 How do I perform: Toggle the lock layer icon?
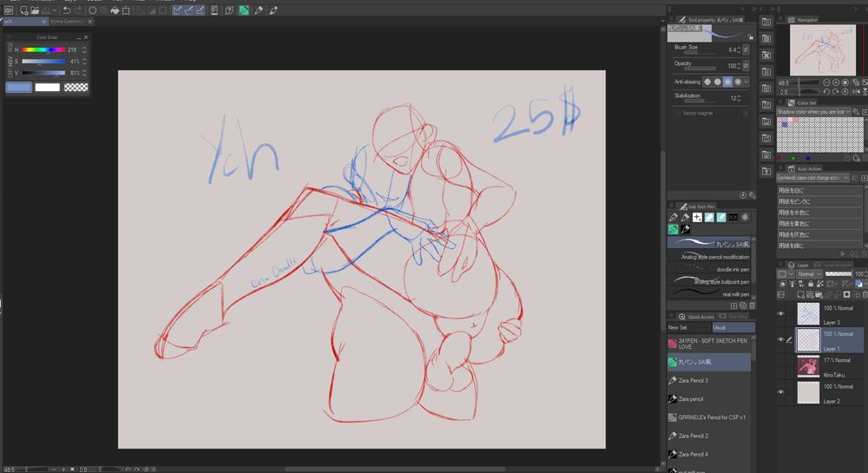click(x=811, y=284)
